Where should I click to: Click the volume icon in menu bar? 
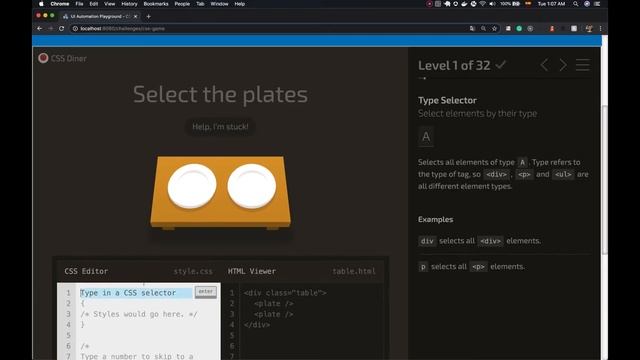tap(492, 4)
